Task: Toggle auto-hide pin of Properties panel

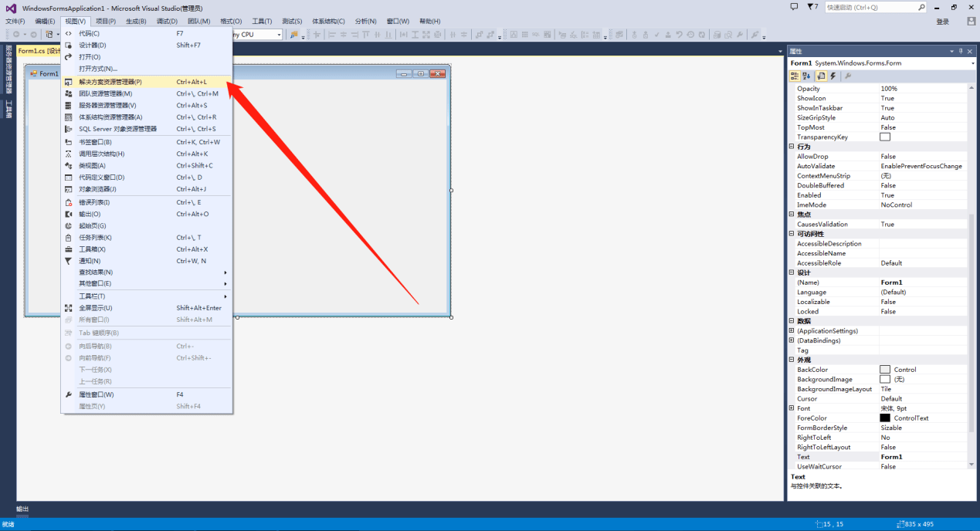Action: click(x=961, y=51)
